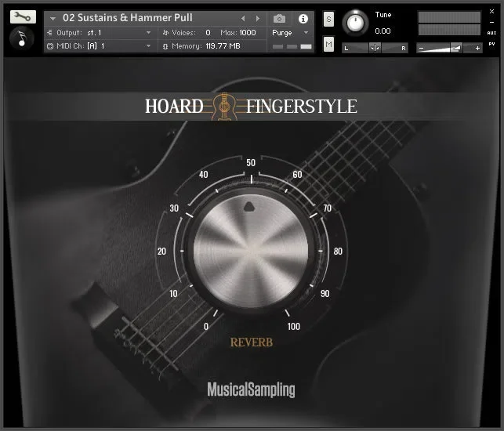The width and height of the screenshot is (504, 431).
Task: Click the Tune knob
Action: coord(355,23)
